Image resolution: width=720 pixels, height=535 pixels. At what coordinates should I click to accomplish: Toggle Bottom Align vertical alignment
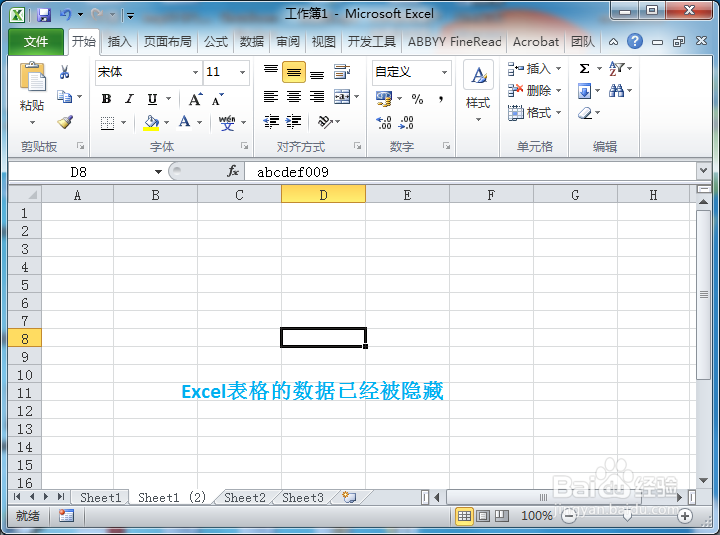point(317,72)
